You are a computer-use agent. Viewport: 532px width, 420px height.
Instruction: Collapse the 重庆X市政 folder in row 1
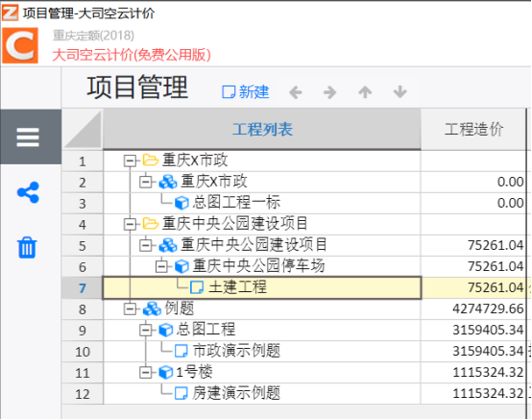pos(130,161)
